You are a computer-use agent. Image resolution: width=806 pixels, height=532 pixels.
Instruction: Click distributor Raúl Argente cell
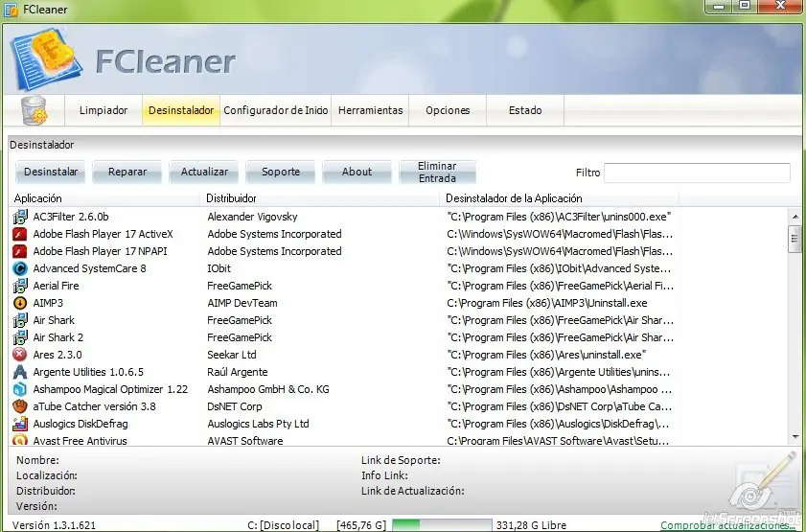coord(238,372)
